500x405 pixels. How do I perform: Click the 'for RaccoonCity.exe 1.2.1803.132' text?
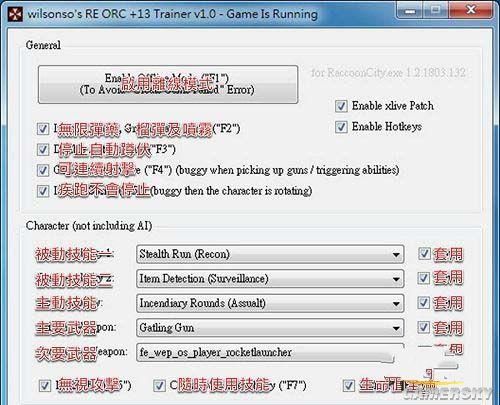coord(388,72)
